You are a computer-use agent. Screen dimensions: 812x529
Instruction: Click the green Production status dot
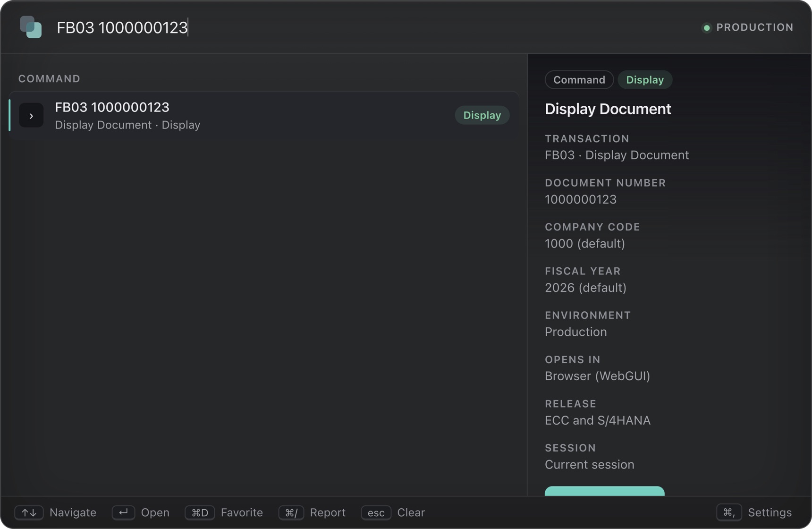tap(706, 27)
